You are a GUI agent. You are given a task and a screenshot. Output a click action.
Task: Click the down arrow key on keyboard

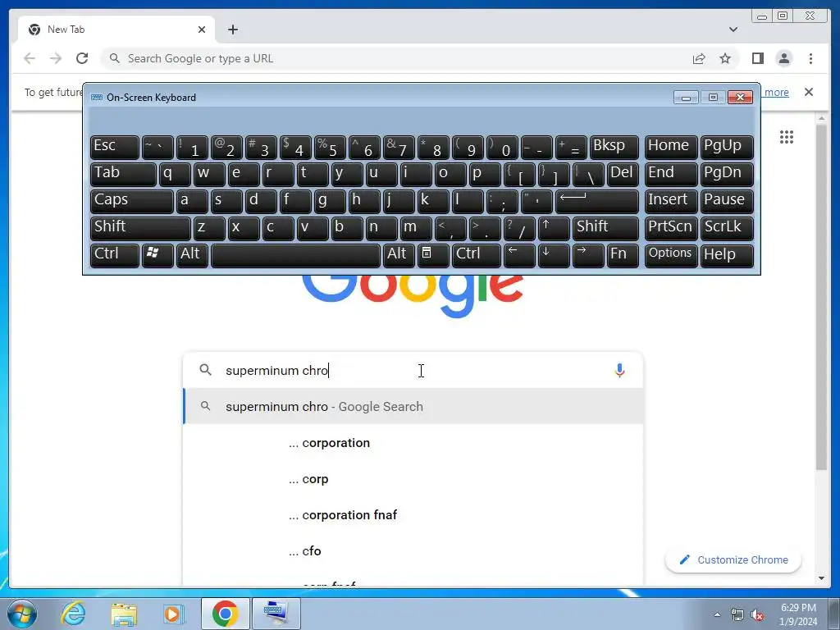coord(554,256)
